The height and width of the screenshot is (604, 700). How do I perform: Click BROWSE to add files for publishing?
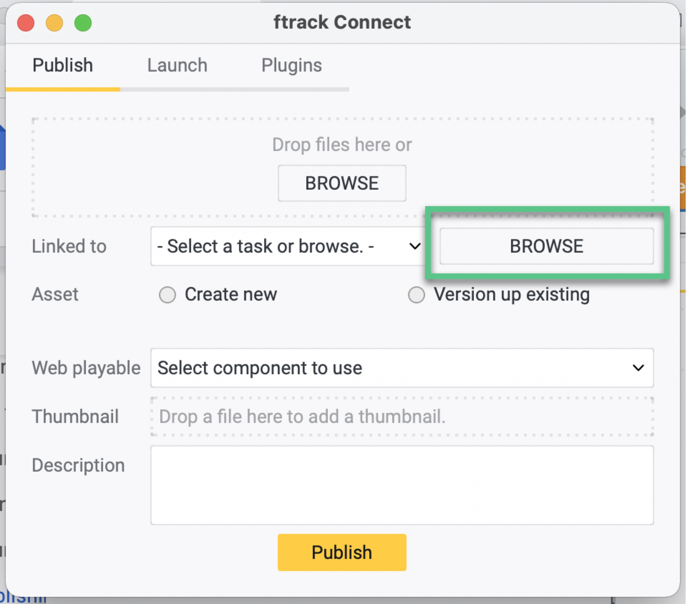341,183
